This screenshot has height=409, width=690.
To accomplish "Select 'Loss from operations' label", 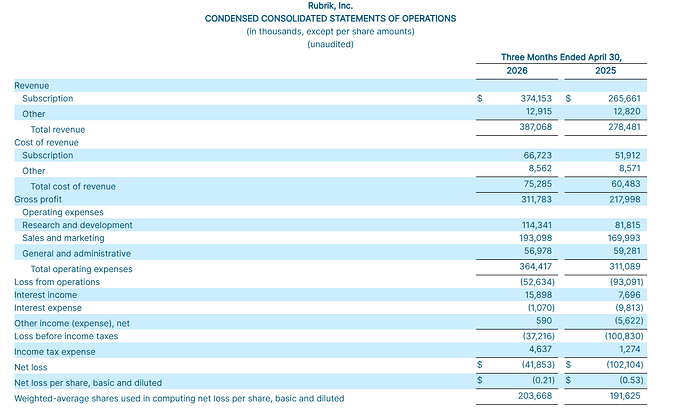I will [x=57, y=282].
